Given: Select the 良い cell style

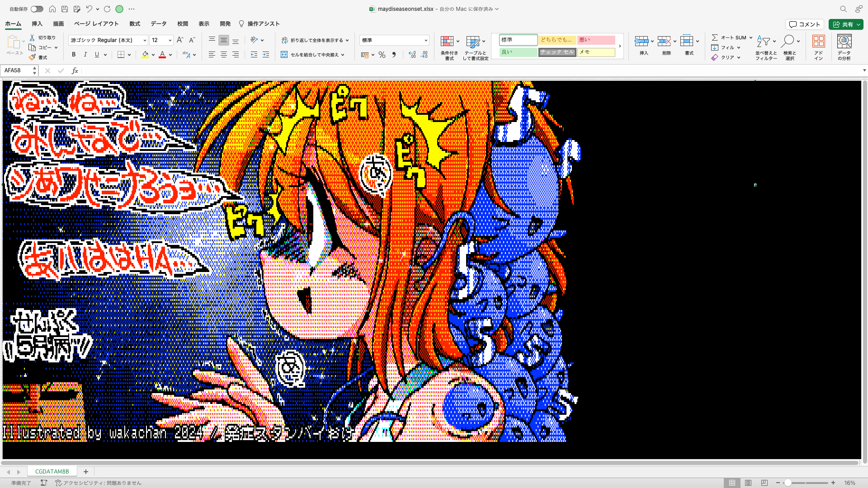Looking at the screenshot, I should pos(518,52).
